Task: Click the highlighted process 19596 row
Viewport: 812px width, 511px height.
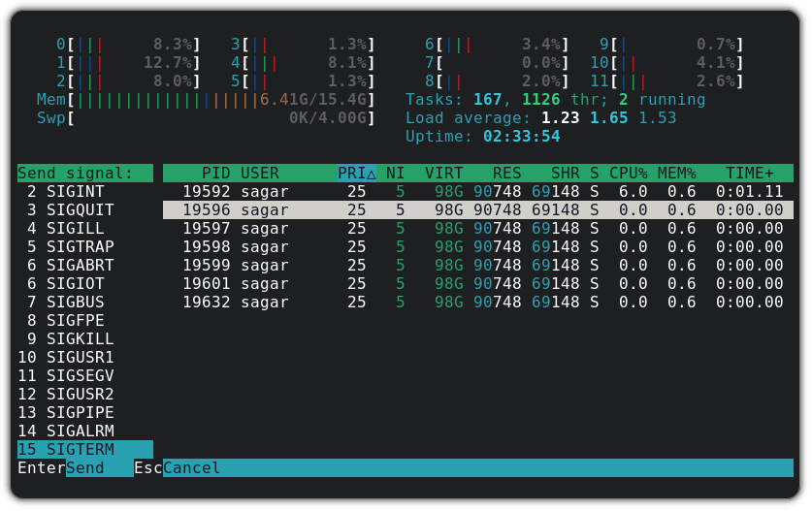Action: 477,210
